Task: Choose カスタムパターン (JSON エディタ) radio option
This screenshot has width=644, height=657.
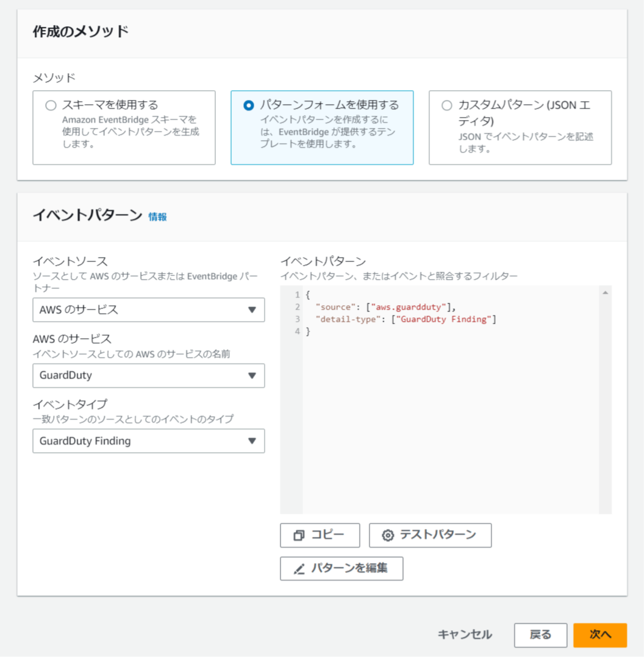Action: [x=446, y=105]
